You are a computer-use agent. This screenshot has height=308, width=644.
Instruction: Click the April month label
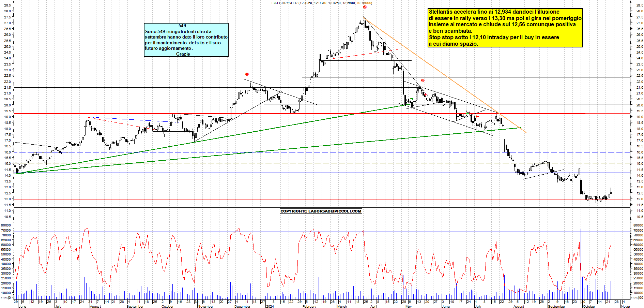pos(374,306)
